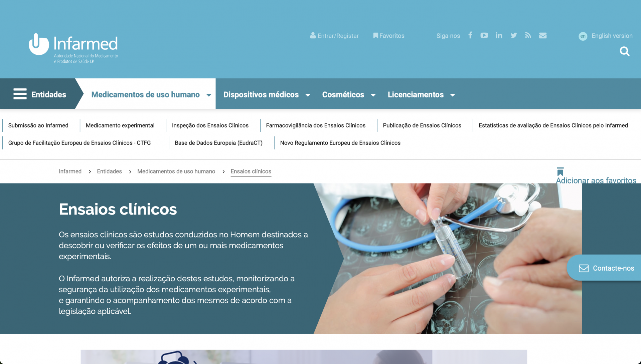Viewport: 641px width, 364px height.
Task: Select Submissão ao Infarmed submenu item
Action: pyautogui.click(x=38, y=125)
